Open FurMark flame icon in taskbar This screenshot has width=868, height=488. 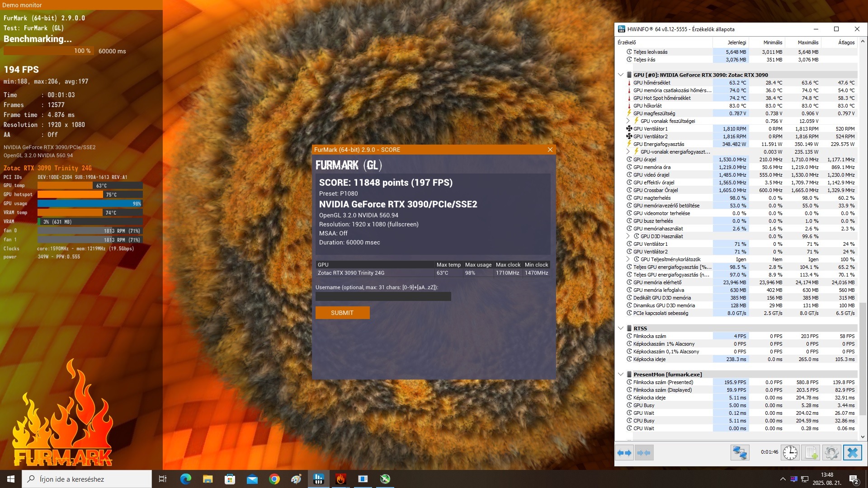click(341, 479)
